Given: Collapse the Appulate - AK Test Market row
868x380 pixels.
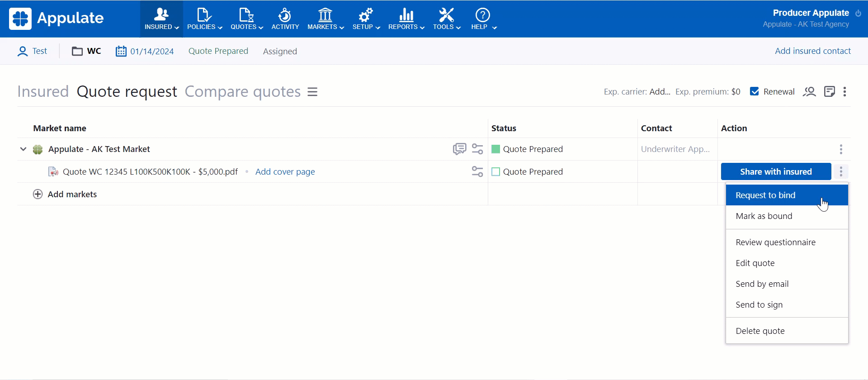Looking at the screenshot, I should (x=23, y=149).
